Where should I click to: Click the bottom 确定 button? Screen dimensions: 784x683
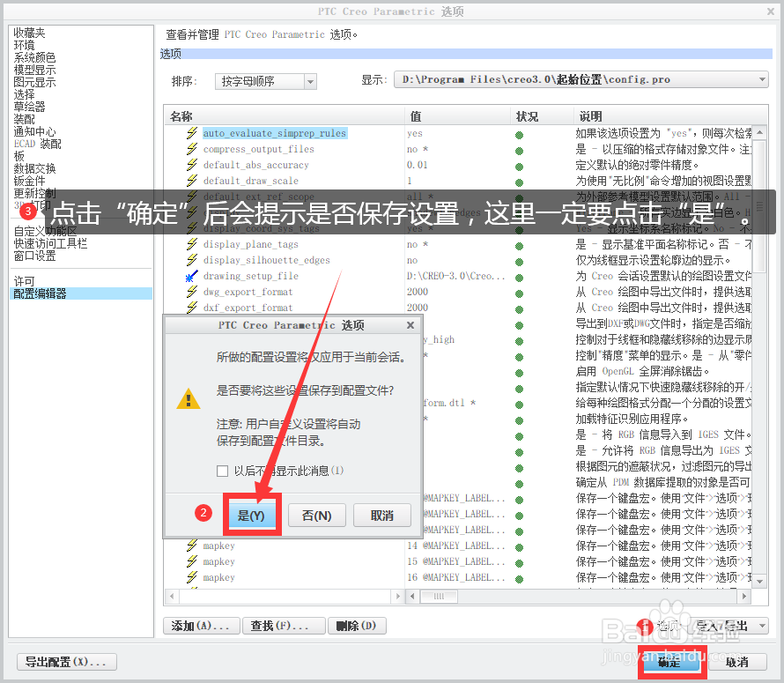point(669,663)
